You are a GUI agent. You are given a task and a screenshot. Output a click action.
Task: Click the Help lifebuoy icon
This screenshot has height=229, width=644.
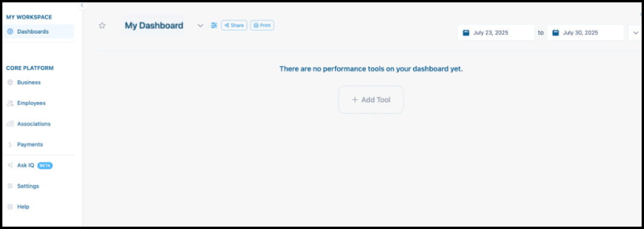pos(10,207)
